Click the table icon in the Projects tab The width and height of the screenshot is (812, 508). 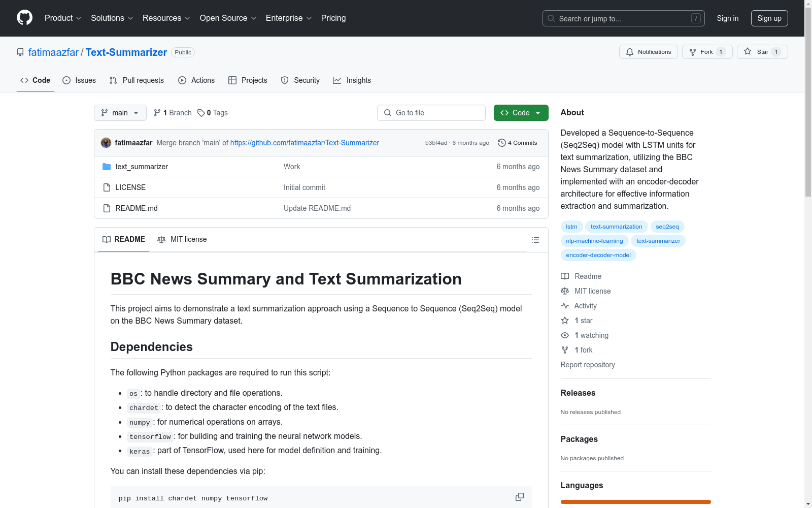(x=232, y=80)
